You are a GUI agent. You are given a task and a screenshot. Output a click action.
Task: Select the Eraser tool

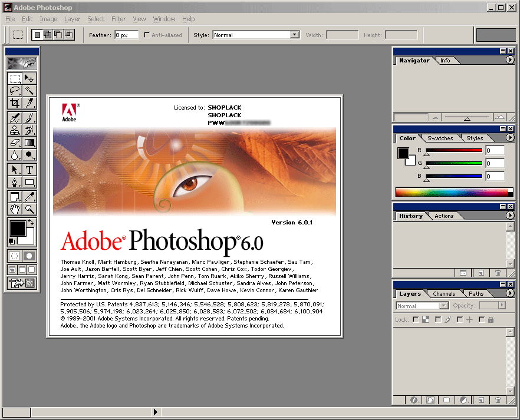pyautogui.click(x=15, y=143)
